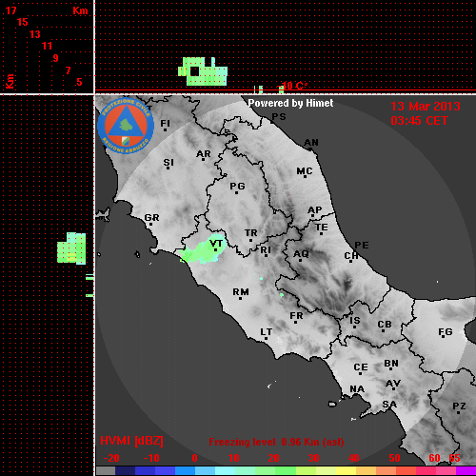Click the '50' value on the dBZ scale

click(x=394, y=458)
